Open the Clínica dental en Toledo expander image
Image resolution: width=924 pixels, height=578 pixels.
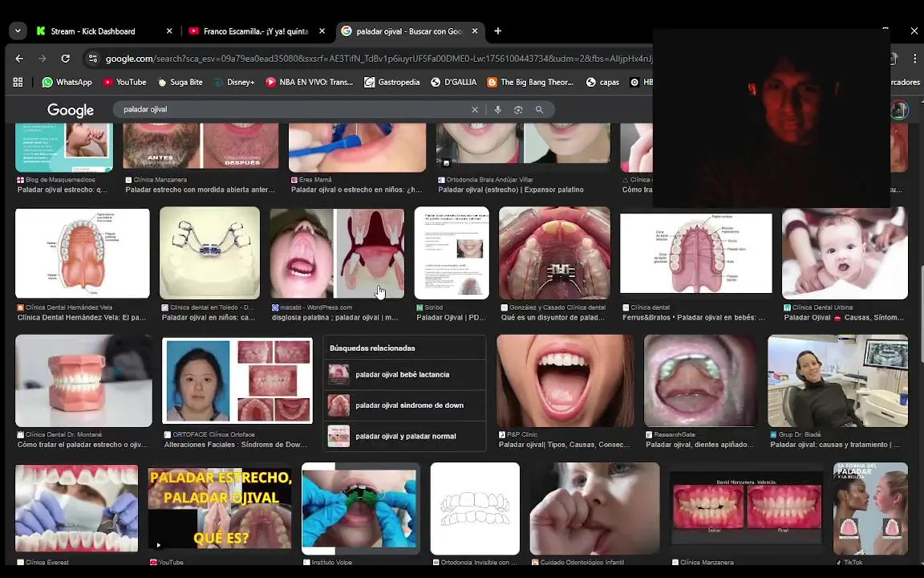tap(210, 252)
